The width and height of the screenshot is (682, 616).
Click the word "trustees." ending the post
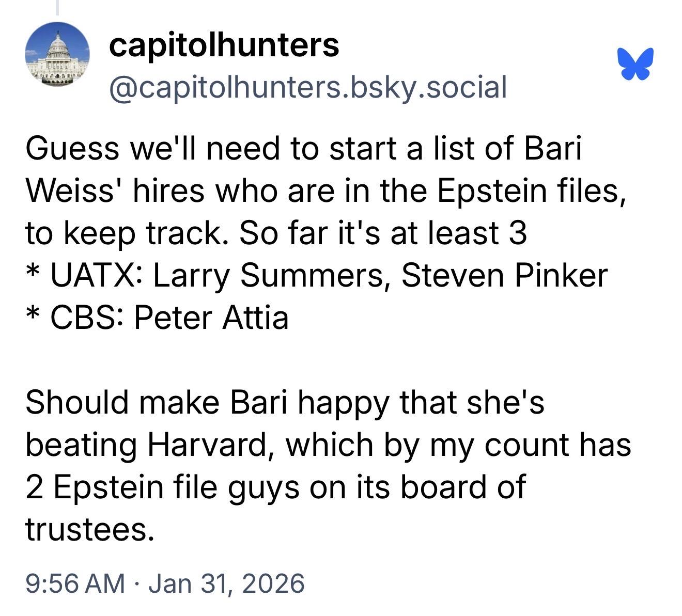pos(90,530)
